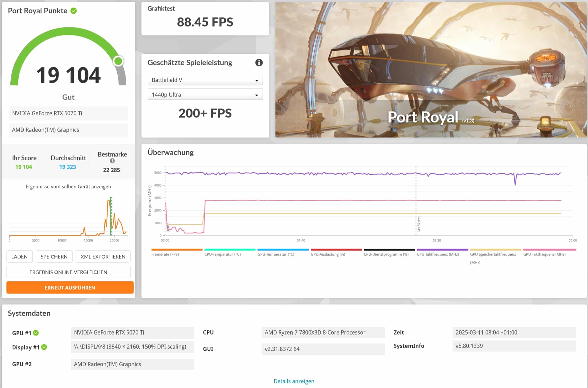
Task: Click the info icon beside Geschätzte Spieleleistung
Action: coord(259,62)
